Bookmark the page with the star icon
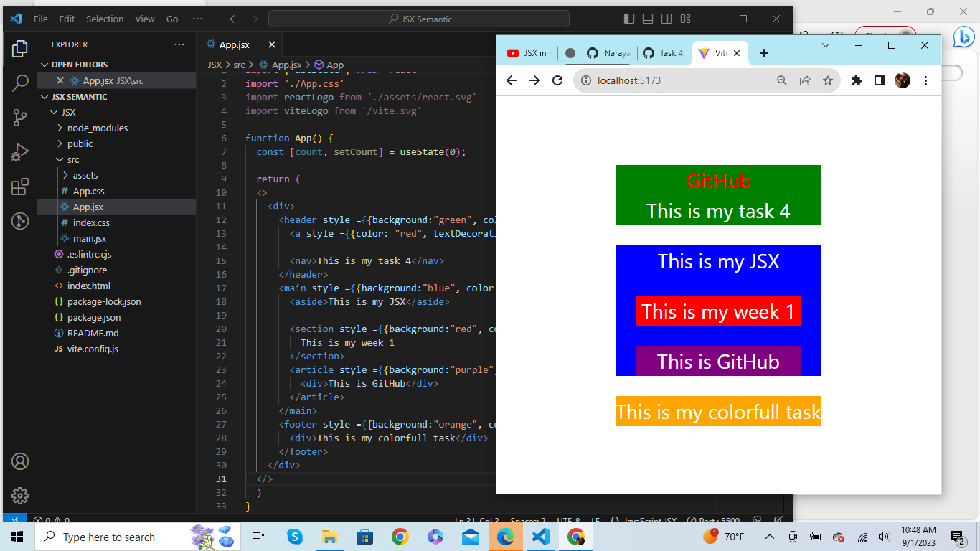The image size is (980, 551). point(829,80)
